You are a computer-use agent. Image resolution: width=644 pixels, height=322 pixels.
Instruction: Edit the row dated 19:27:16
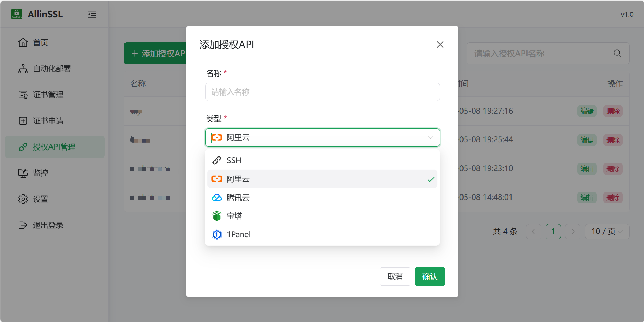point(587,111)
